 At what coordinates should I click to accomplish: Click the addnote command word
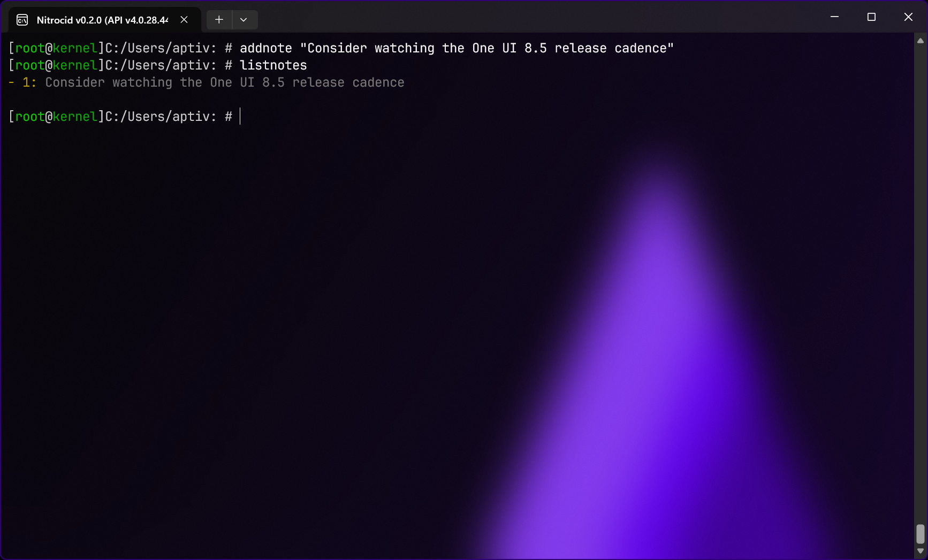(x=266, y=48)
